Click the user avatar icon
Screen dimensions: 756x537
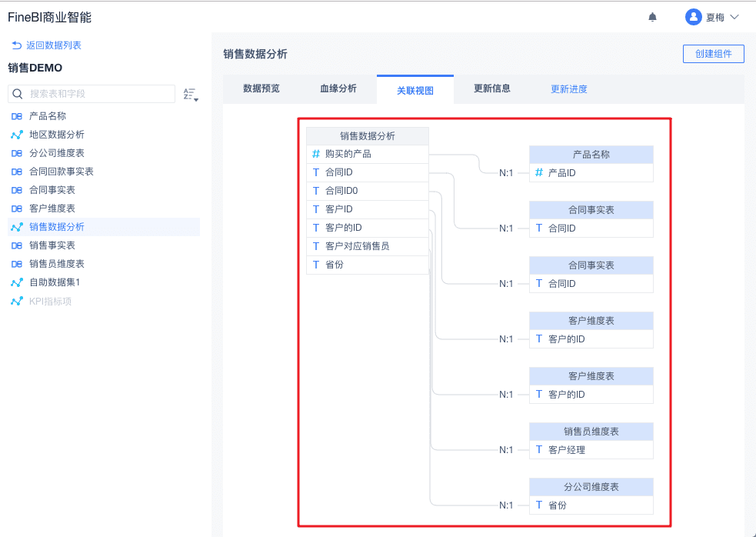click(x=694, y=17)
